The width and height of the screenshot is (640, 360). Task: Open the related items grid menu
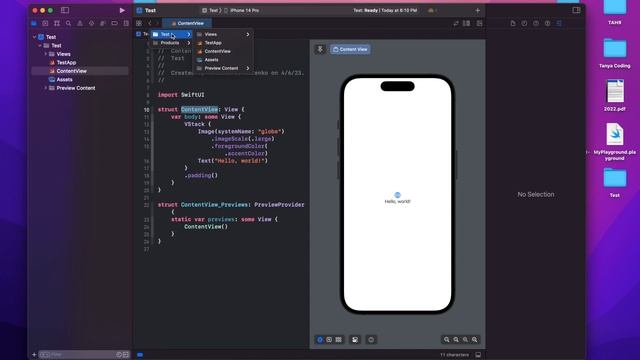click(139, 23)
